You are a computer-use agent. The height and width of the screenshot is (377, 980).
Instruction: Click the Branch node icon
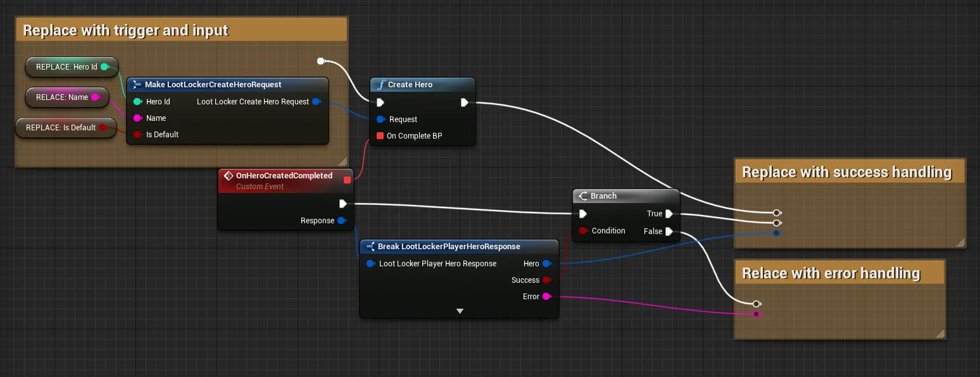click(583, 196)
